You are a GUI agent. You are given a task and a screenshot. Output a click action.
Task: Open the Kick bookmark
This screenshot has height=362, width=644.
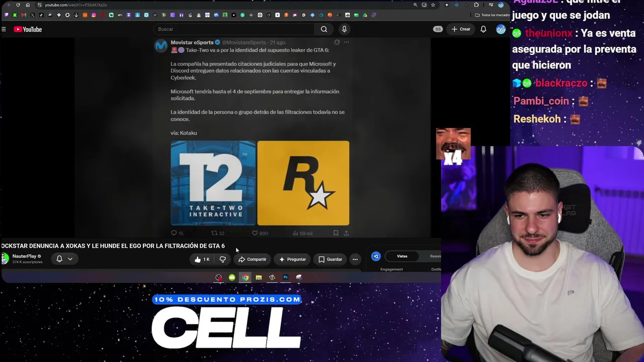click(x=15, y=15)
